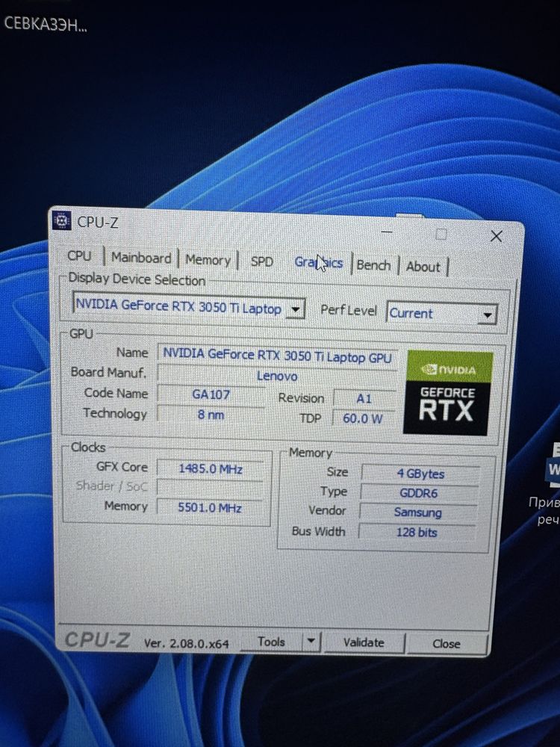Click the TDP 60.0 W value
This screenshot has height=747, width=560.
(x=363, y=419)
